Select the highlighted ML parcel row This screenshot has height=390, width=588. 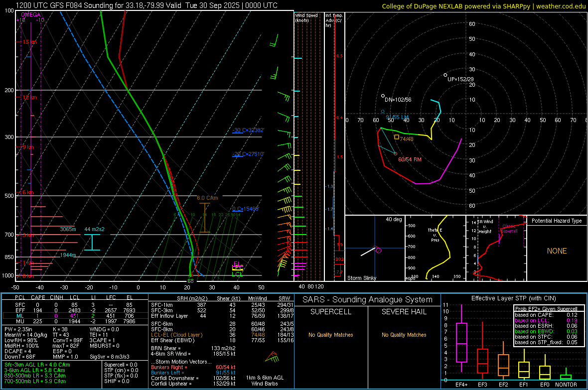coord(75,316)
